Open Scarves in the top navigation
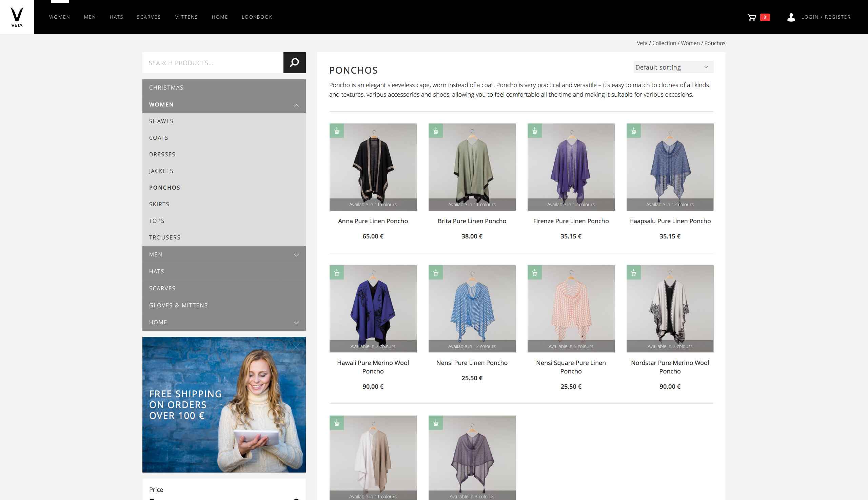 pos(149,17)
